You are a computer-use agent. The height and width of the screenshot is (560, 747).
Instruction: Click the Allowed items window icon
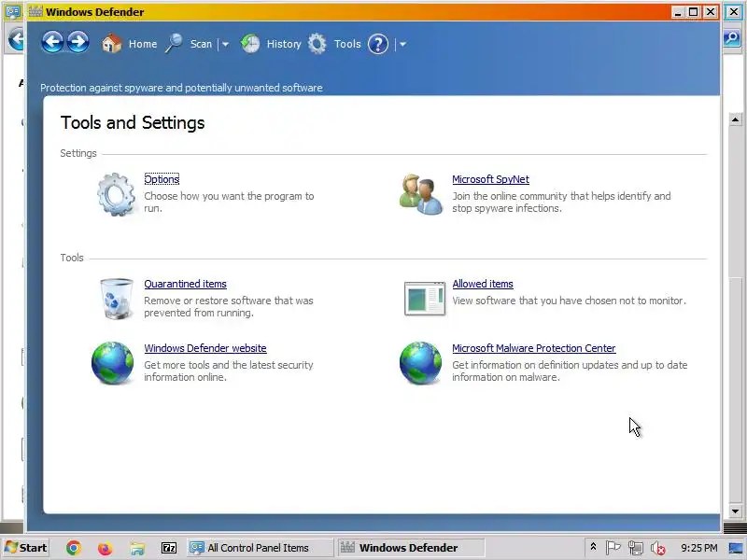[425, 299]
